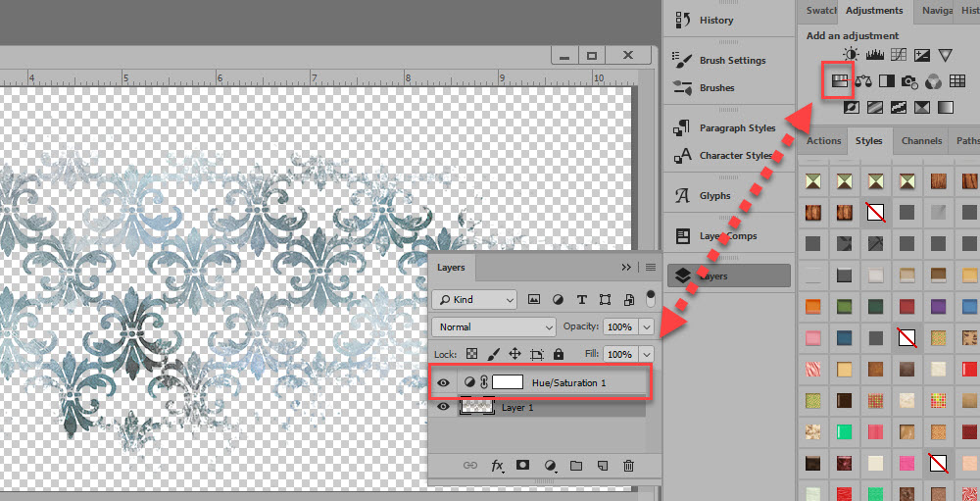Viewport: 980px width, 501px height.
Task: Add a Photo Filter adjustment from the camera icon
Action: pos(909,80)
